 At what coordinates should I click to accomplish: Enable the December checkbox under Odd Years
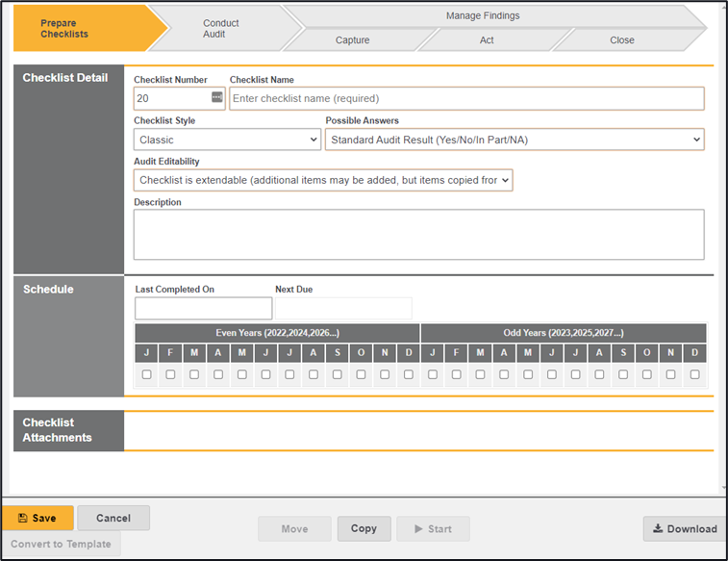pyautogui.click(x=694, y=374)
